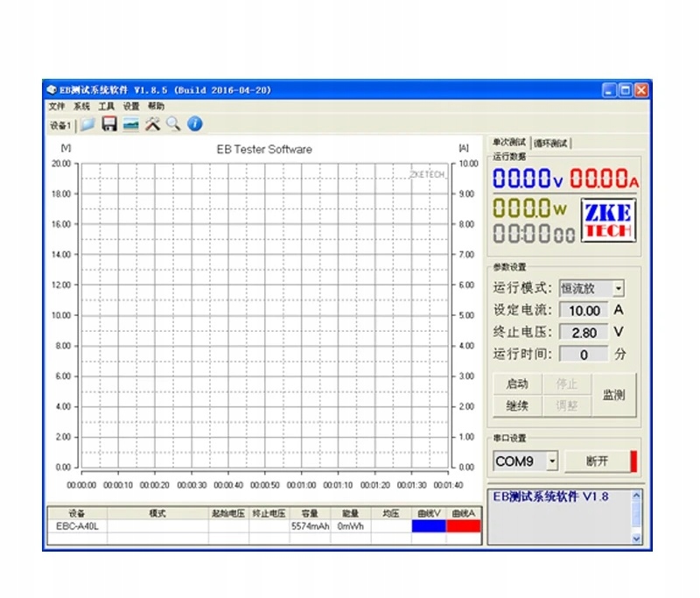
Task: Click the picture export toolbar icon
Action: click(x=130, y=124)
